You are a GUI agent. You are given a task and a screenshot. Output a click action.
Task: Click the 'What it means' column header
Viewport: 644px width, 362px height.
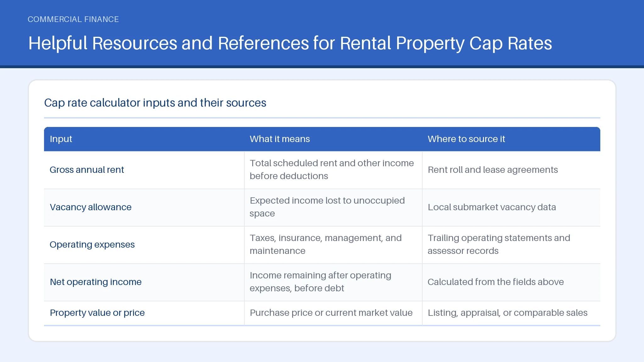[x=280, y=139]
